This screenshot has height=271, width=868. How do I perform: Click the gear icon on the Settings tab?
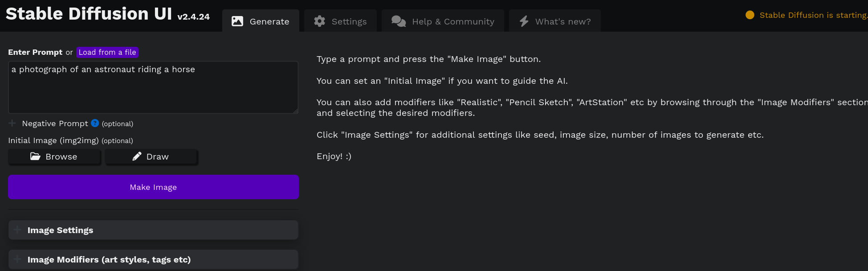pyautogui.click(x=319, y=21)
